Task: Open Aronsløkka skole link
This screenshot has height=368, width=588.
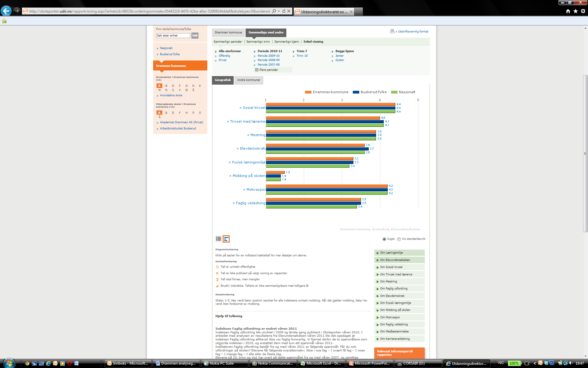Action: 171,95
